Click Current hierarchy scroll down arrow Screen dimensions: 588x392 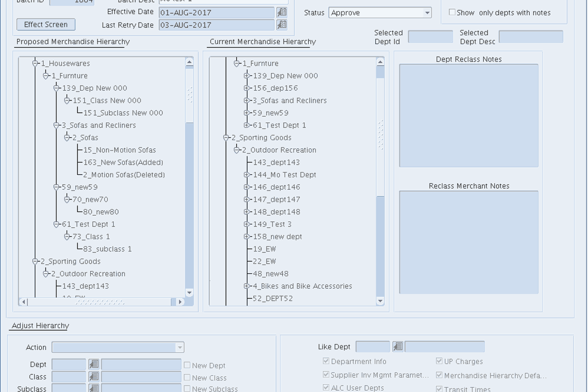tap(380, 301)
